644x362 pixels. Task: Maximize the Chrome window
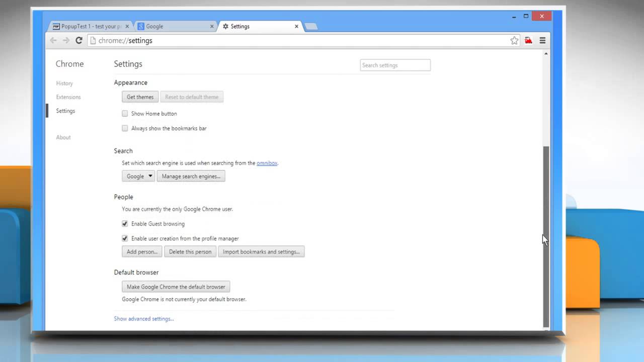pyautogui.click(x=526, y=16)
